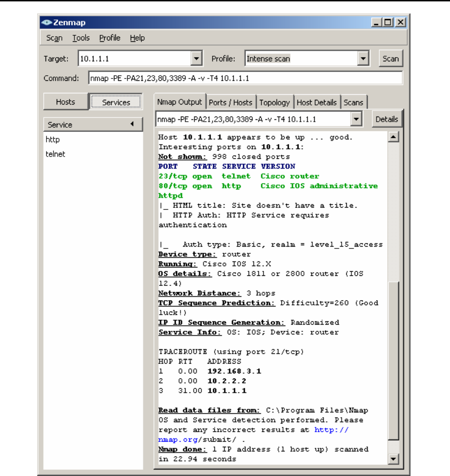450x476 pixels.
Task: Minimize the Zenmap window
Action: point(377,22)
